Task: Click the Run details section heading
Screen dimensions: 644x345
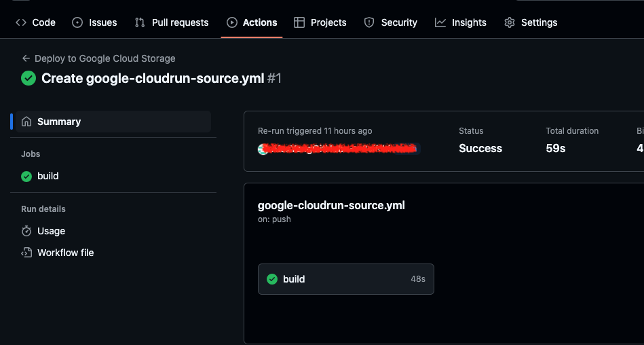Action: (43, 209)
